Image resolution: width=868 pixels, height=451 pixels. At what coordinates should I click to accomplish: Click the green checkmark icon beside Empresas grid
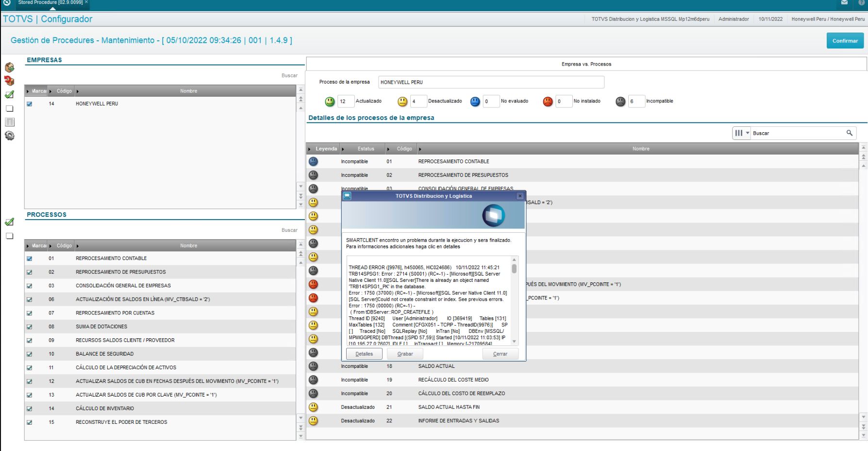click(x=9, y=95)
